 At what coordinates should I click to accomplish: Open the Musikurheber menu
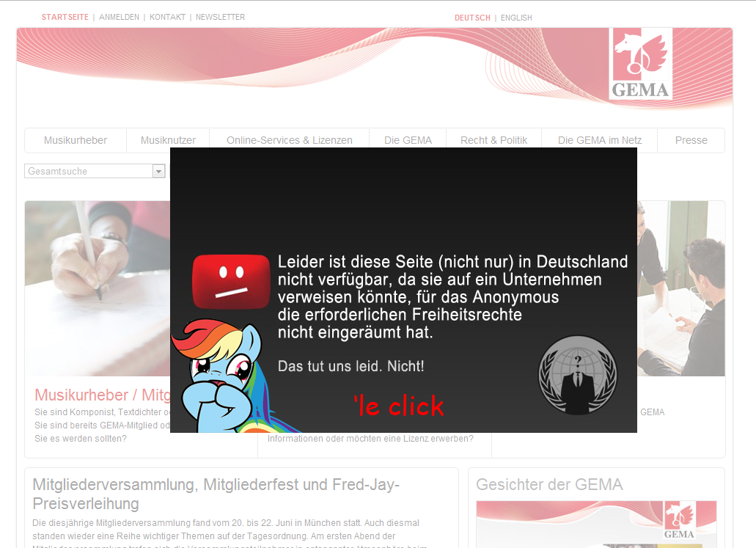76,140
